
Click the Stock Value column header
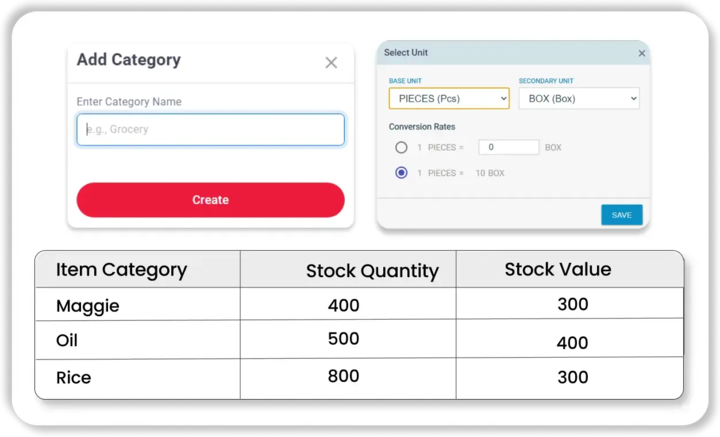(557, 270)
